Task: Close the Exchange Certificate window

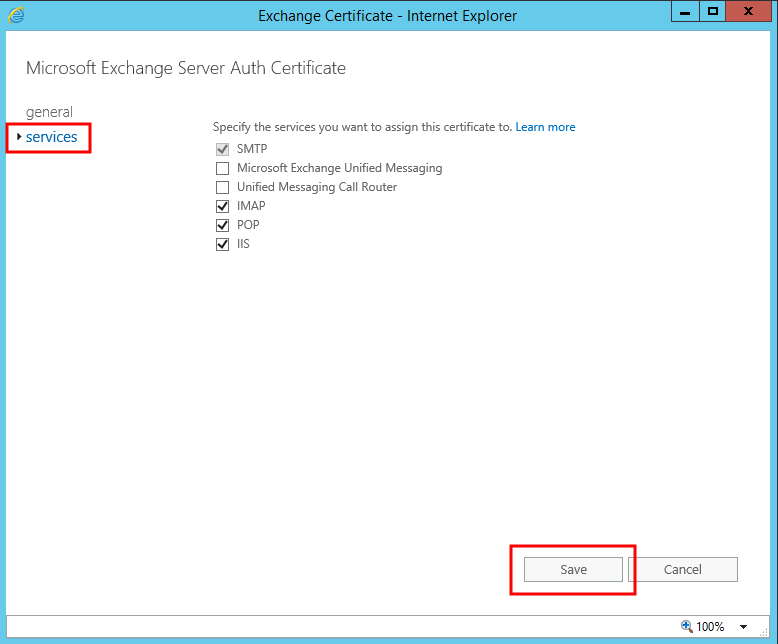Action: [749, 12]
